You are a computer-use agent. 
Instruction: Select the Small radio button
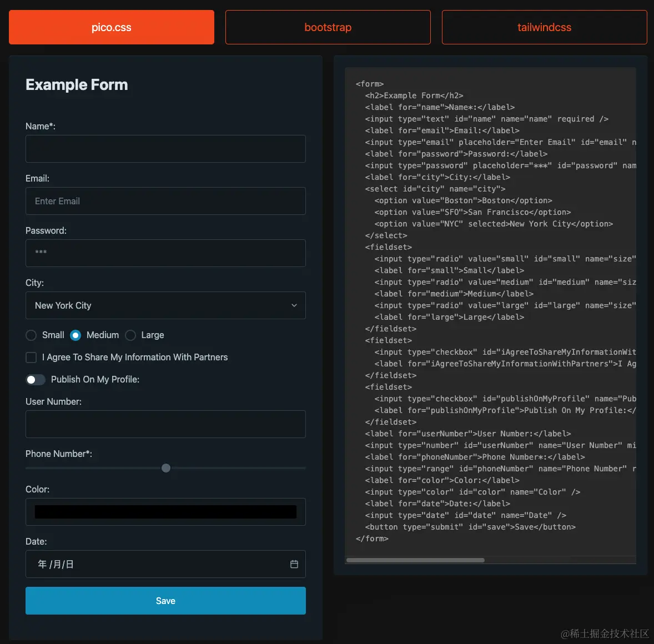(x=31, y=335)
